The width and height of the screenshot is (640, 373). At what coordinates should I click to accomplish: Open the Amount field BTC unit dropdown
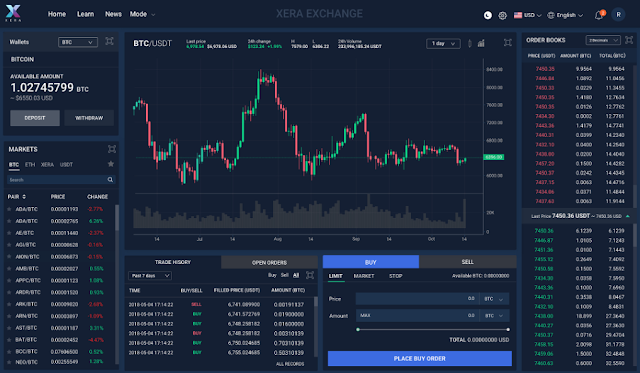tap(494, 315)
